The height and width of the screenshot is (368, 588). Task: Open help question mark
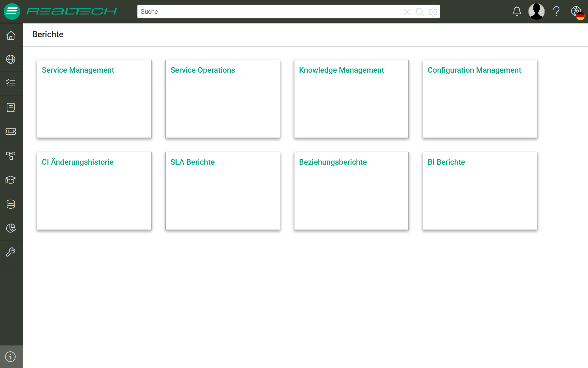556,11
